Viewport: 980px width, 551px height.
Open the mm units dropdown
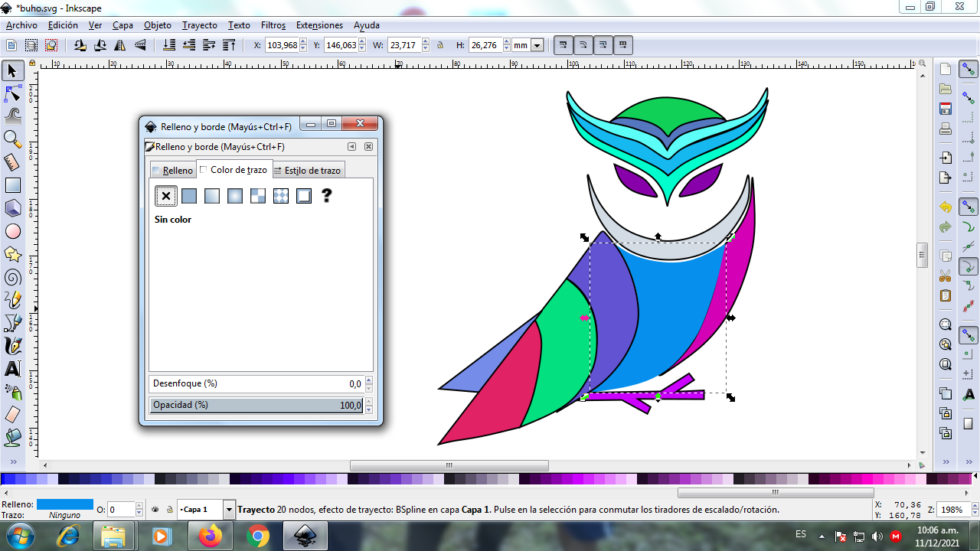pos(537,46)
